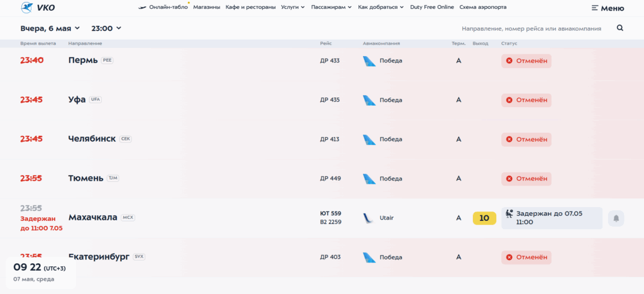Image resolution: width=644 pixels, height=294 pixels.
Task: Go to Магазины section
Action: click(206, 7)
